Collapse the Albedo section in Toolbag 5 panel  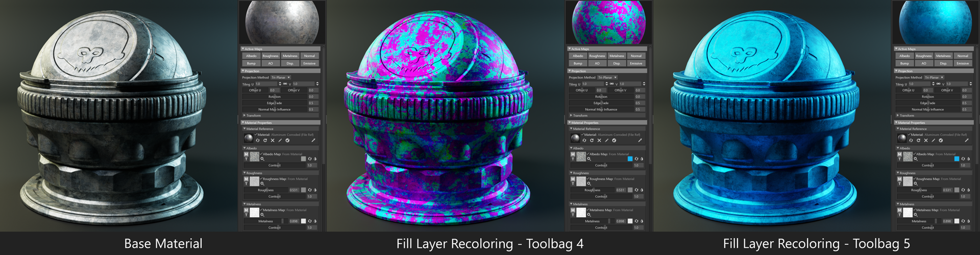[934, 148]
